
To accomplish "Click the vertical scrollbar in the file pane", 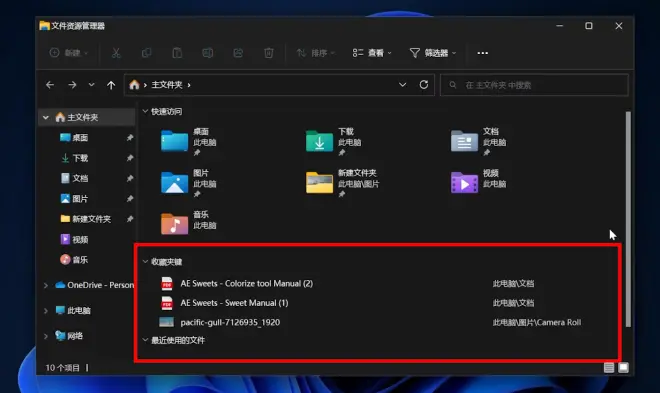I will coord(628,219).
